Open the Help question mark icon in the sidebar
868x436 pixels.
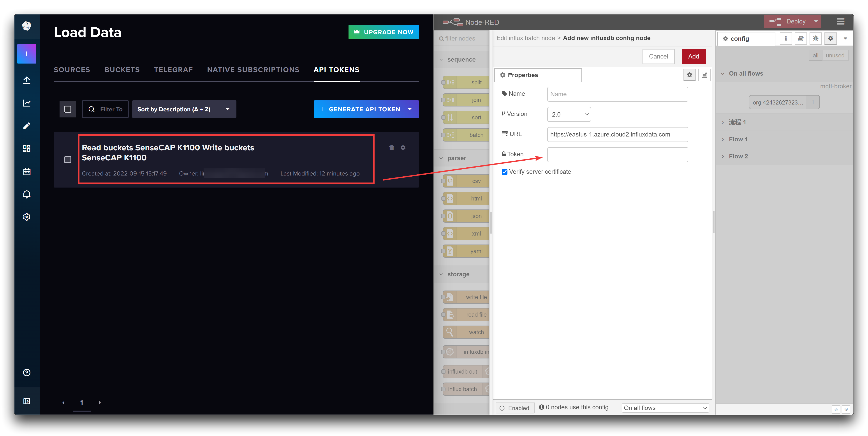point(27,372)
